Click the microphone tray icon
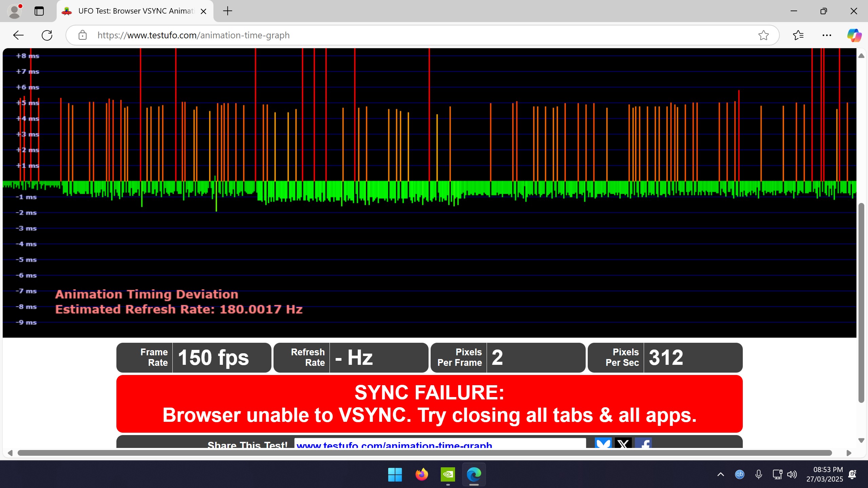The height and width of the screenshot is (488, 868). pyautogui.click(x=759, y=474)
